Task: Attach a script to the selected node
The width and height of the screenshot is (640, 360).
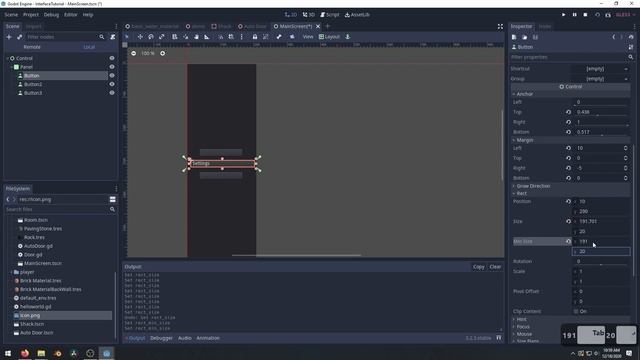Action: tap(113, 37)
